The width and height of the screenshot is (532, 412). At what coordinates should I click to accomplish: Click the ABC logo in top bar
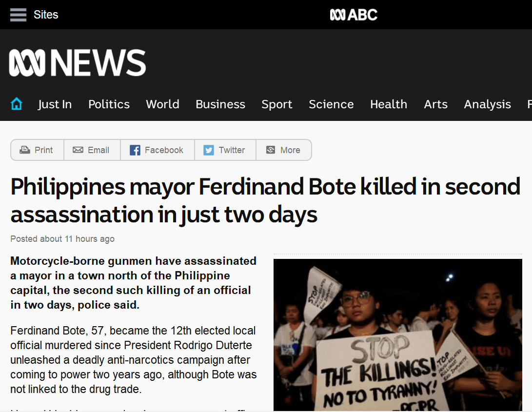354,15
